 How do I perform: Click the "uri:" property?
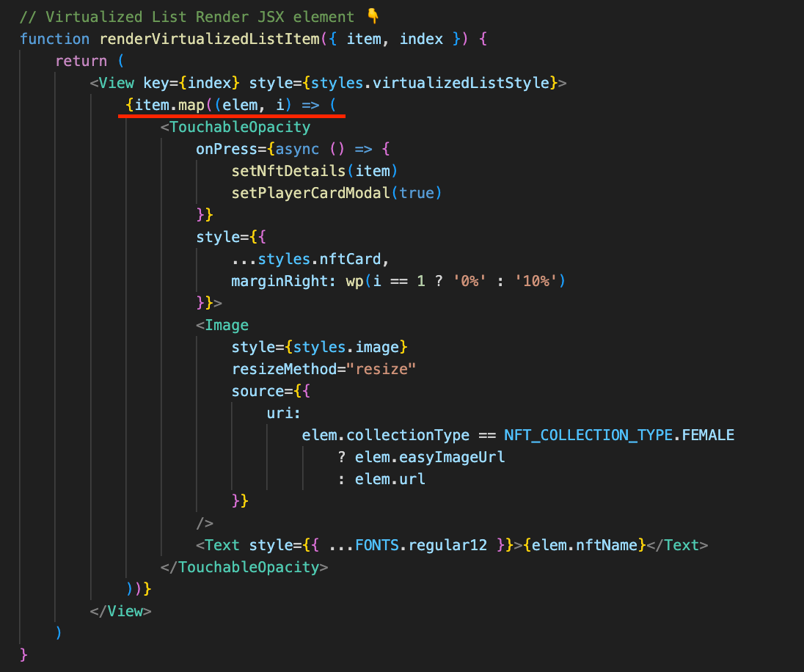click(x=284, y=414)
